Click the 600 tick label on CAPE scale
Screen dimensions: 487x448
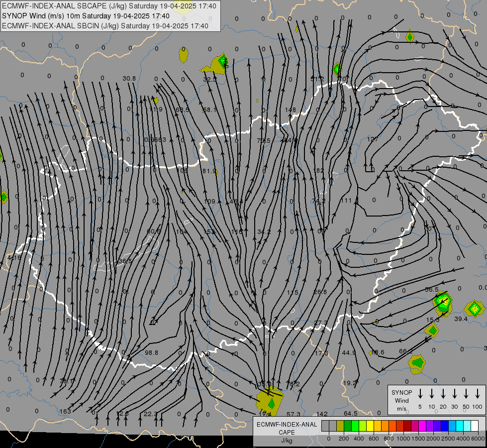point(374,439)
